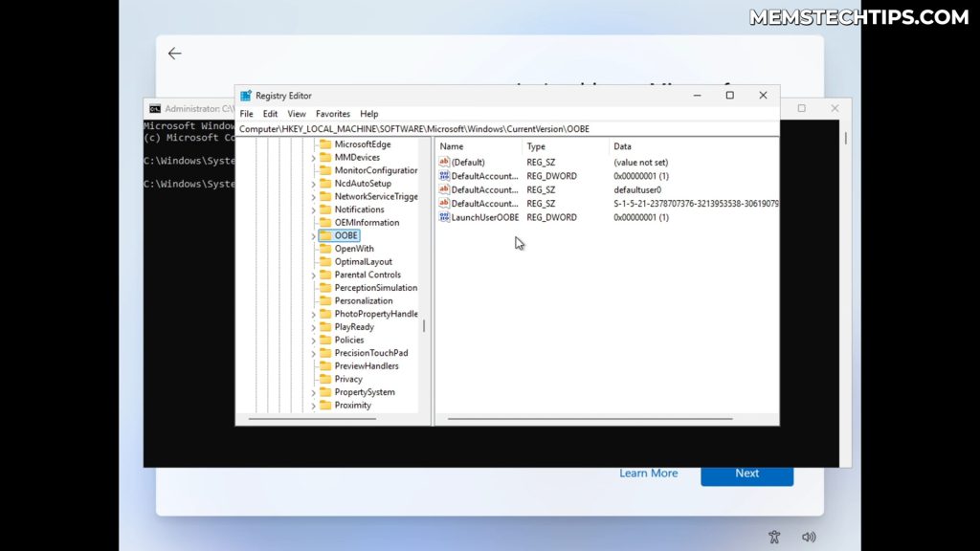Expand the MMDevices registry key
Screen dimensions: 980x551
(x=311, y=157)
